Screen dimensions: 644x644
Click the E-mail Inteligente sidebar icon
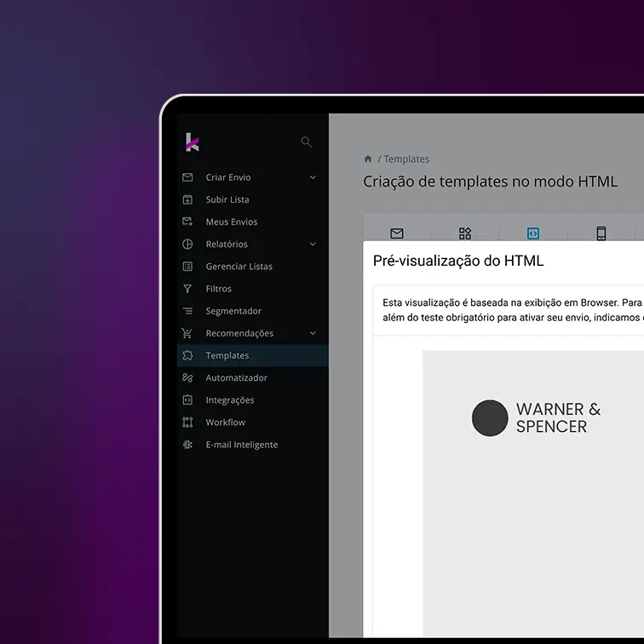pos(187,445)
